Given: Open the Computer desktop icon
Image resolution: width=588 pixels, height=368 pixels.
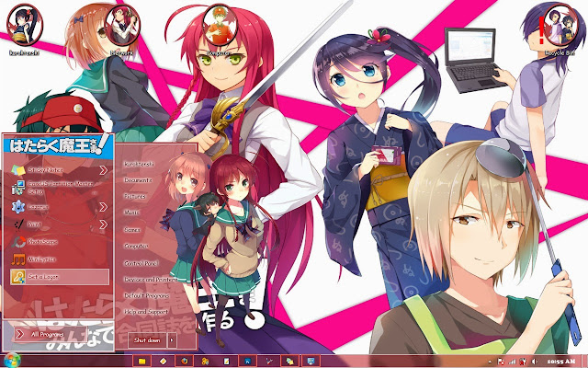Looking at the screenshot, I should coord(220,29).
